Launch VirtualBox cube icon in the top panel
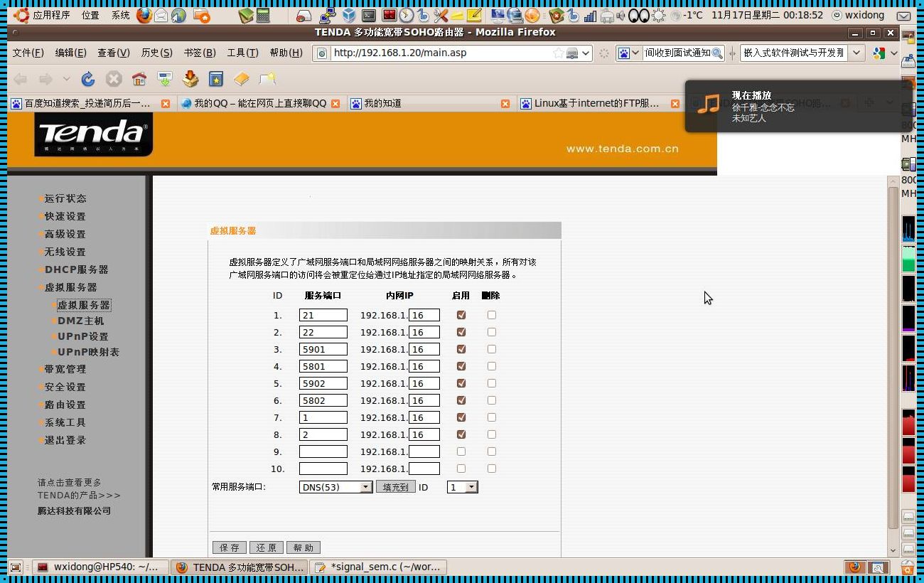Screen dimensions: 924x583 [x=348, y=15]
